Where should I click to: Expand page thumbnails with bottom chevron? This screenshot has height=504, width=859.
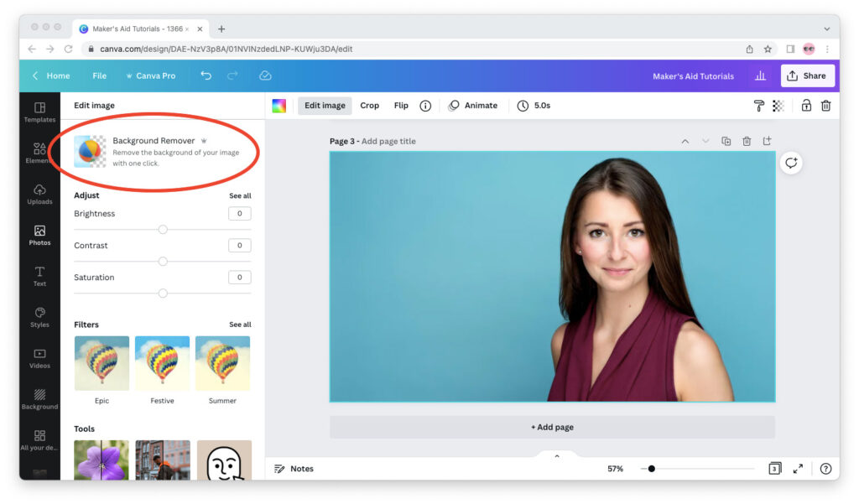[557, 456]
